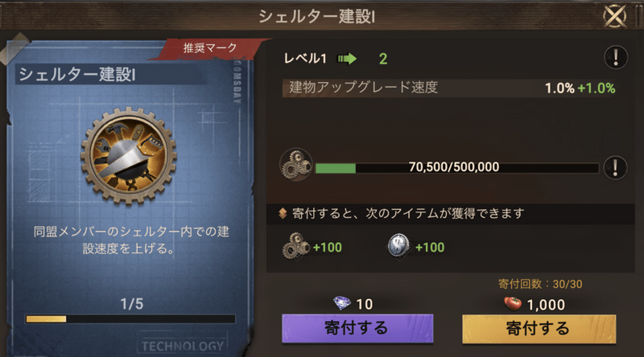This screenshot has height=357, width=644.
Task: Click the 70,500/500,000 donation progress bar
Action: (456, 167)
